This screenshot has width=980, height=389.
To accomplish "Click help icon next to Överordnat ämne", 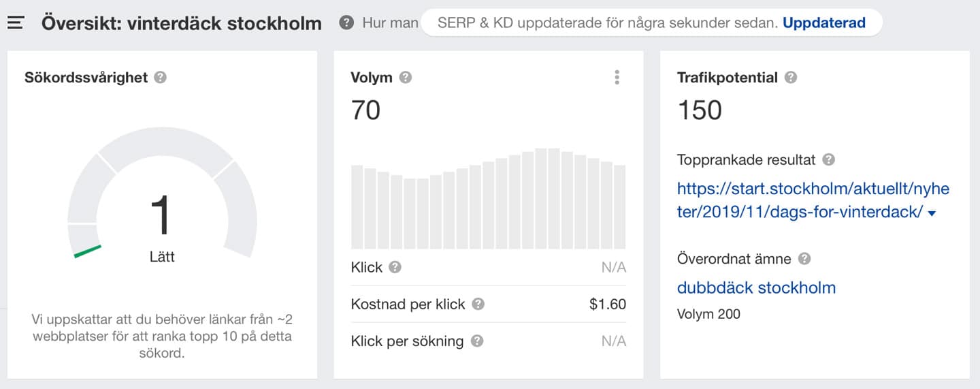I will pos(804,259).
